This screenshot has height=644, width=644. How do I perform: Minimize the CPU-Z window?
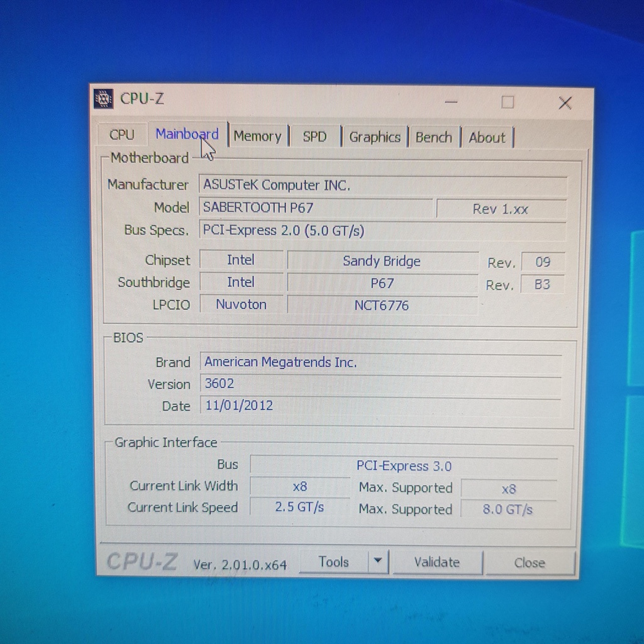(451, 101)
